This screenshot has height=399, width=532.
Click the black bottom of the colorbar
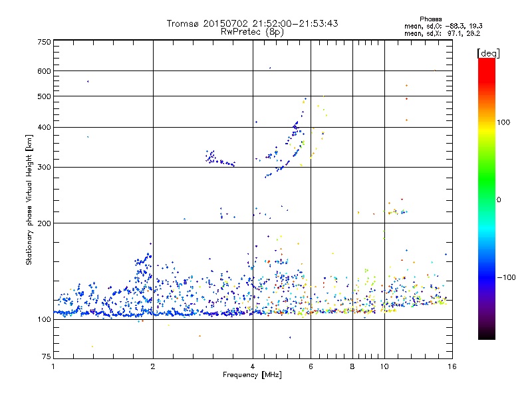pyautogui.click(x=487, y=334)
